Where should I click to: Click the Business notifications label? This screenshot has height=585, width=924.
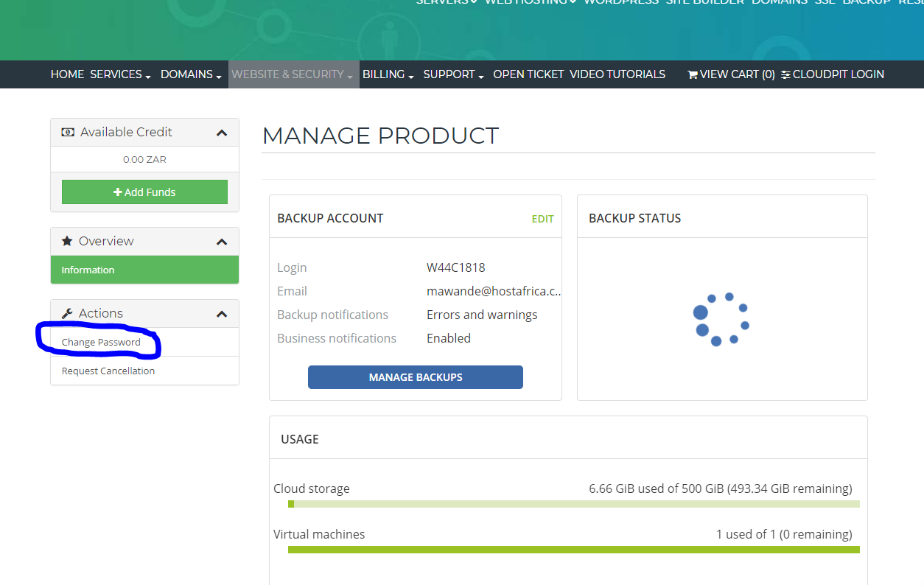337,338
